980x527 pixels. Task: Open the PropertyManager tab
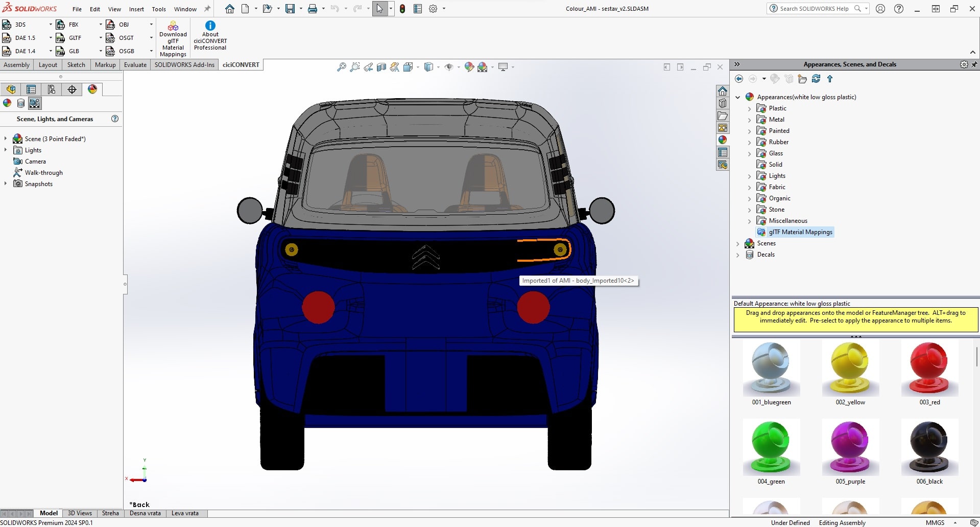(31, 89)
